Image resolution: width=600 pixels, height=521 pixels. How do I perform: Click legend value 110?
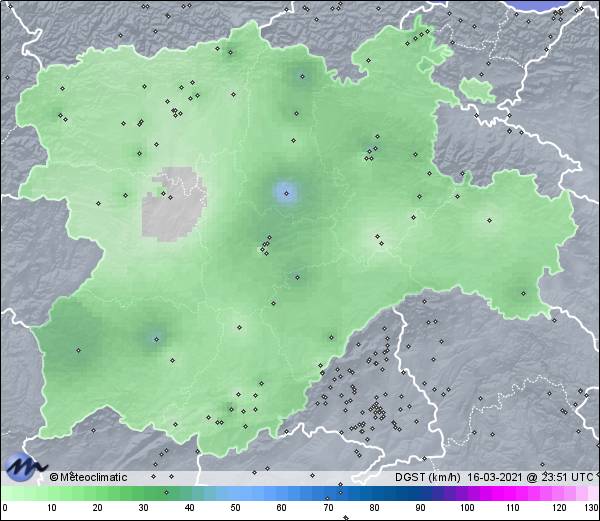[x=513, y=508]
